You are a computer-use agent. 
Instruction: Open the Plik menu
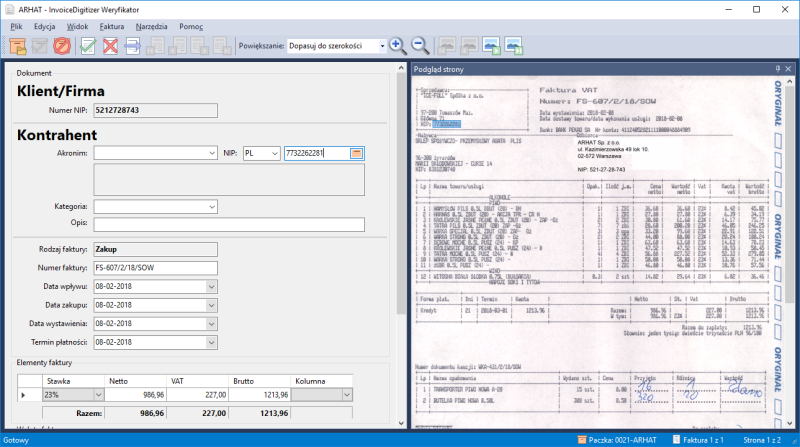pos(16,27)
